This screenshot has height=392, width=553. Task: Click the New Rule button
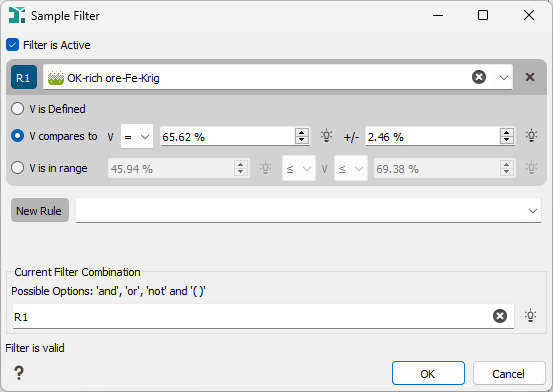[x=40, y=210]
